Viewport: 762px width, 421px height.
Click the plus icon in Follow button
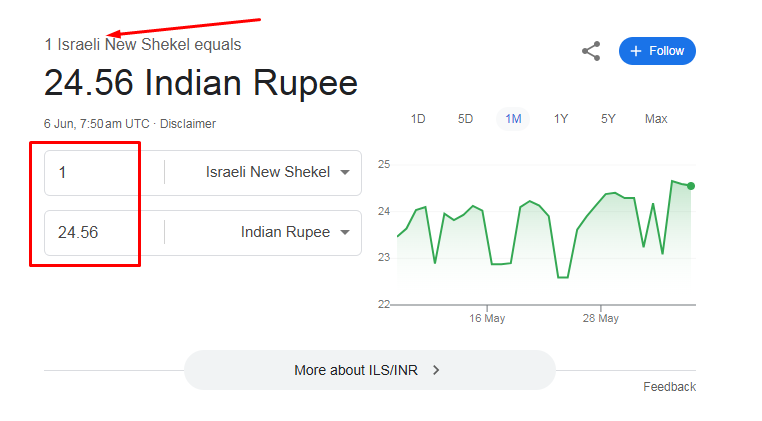636,51
